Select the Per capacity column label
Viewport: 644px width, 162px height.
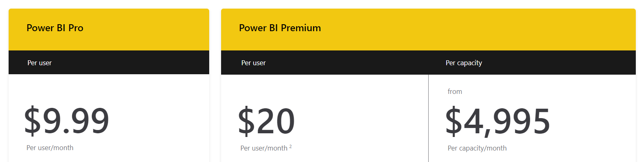click(464, 63)
